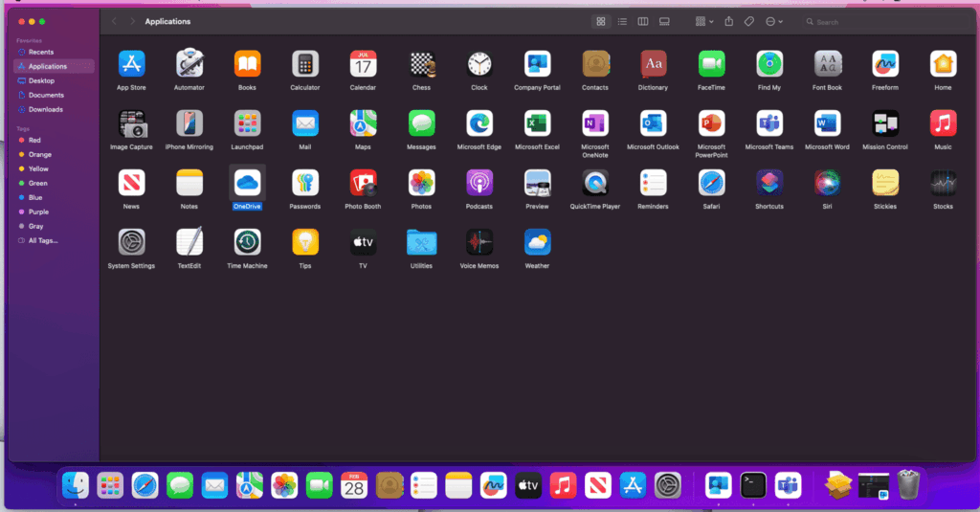Click the Time Machine application icon
The width and height of the screenshot is (980, 512).
pyautogui.click(x=247, y=242)
